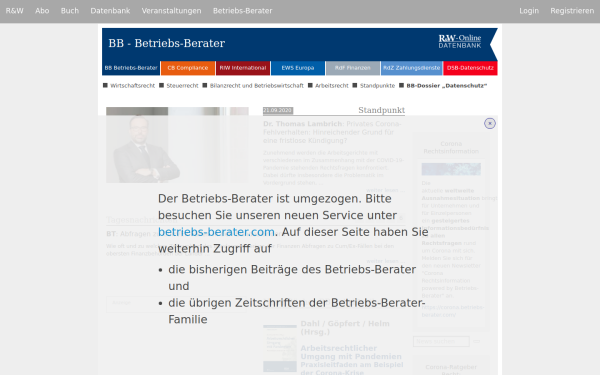Open Betriebs-Berater in top navigation
Viewport: 600px width, 375px height.
[243, 11]
